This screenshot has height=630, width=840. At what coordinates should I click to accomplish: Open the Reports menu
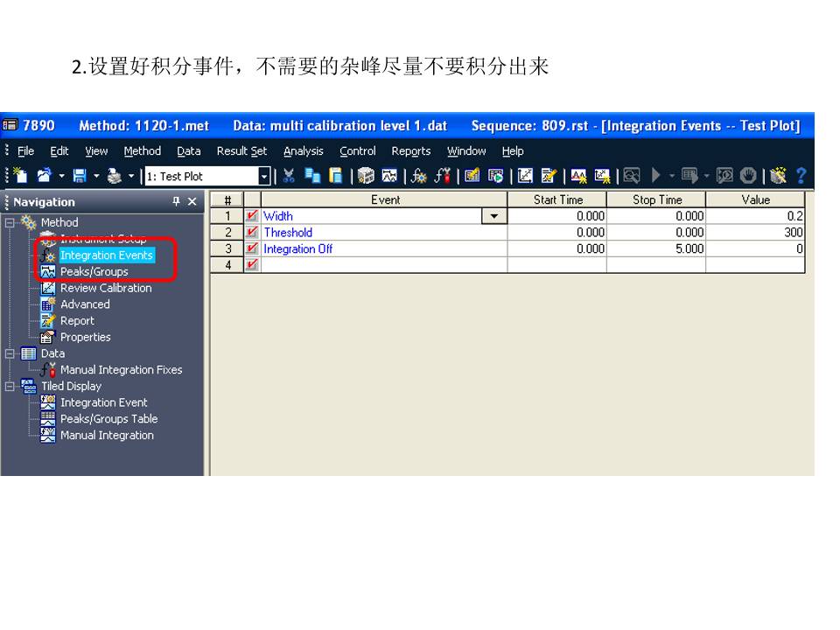pos(410,151)
